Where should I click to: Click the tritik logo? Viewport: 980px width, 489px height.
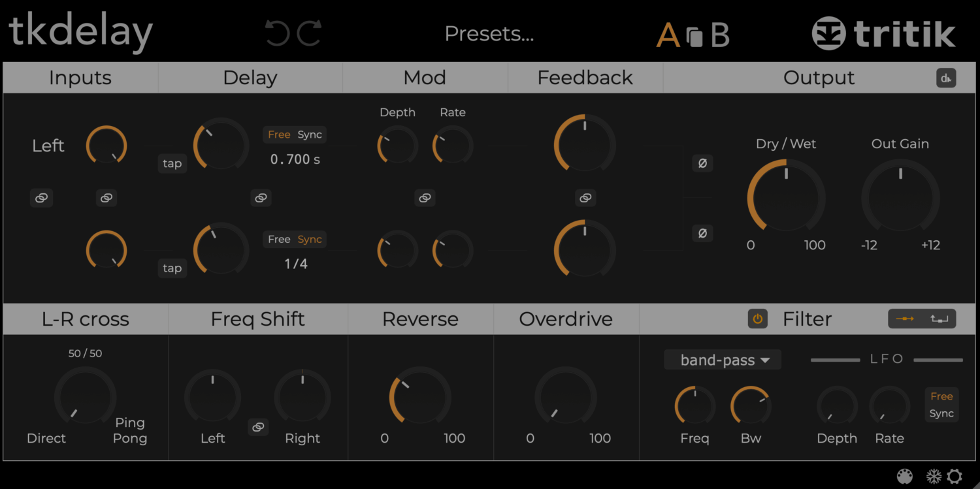[883, 34]
